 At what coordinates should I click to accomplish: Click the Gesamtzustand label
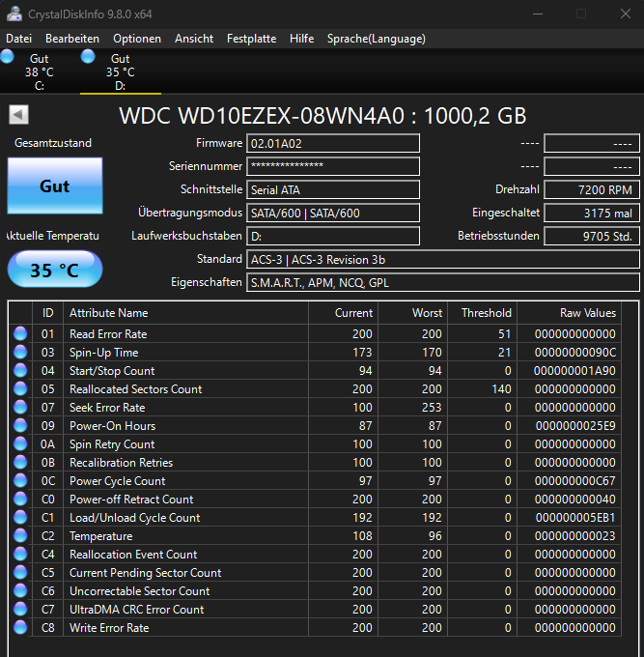tap(53, 143)
